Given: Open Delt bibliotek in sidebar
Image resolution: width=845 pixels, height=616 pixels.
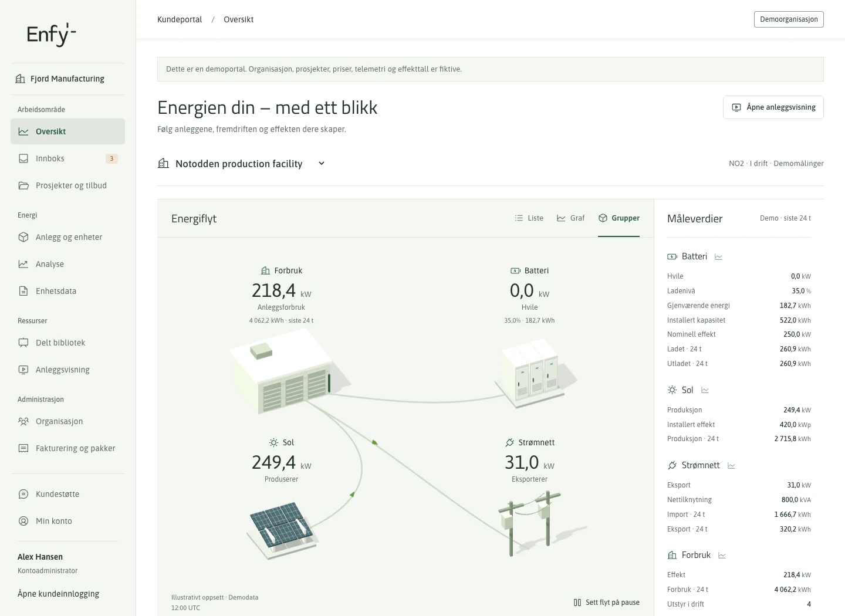Looking at the screenshot, I should 67,343.
